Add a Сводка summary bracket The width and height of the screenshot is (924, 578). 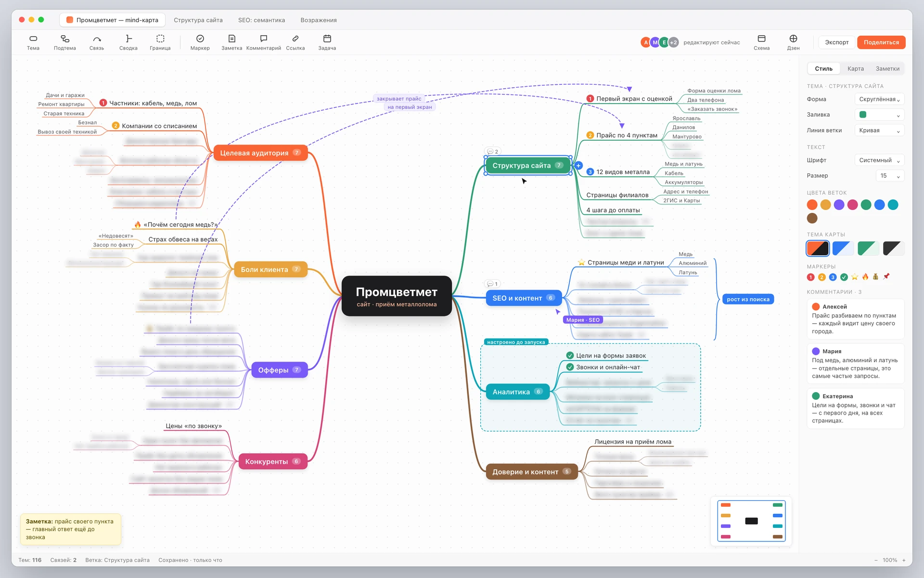(128, 42)
